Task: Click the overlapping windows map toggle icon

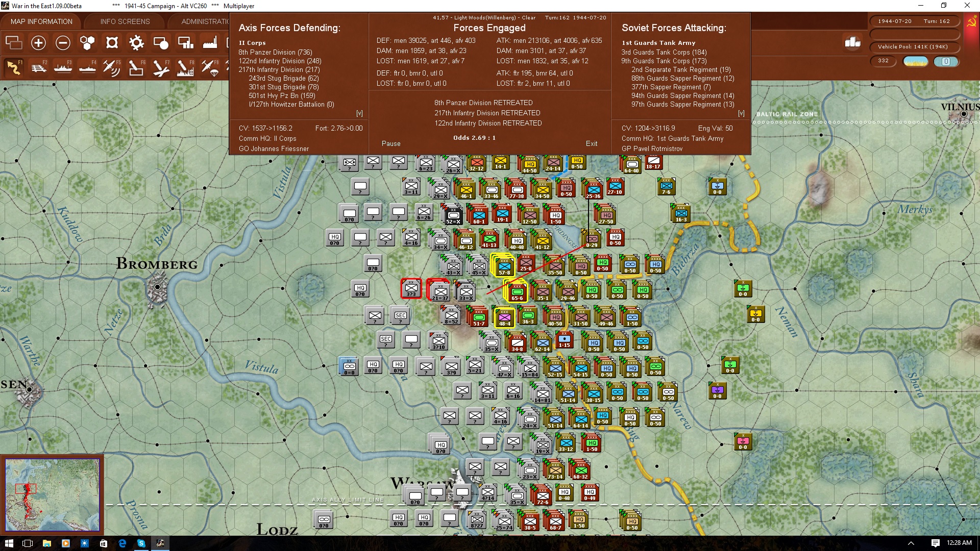Action: (14, 43)
